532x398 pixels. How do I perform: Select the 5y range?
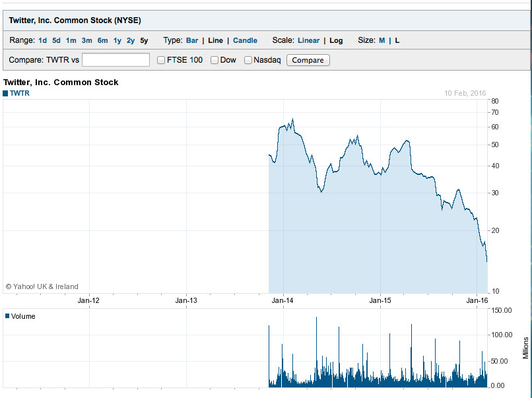[x=144, y=40]
